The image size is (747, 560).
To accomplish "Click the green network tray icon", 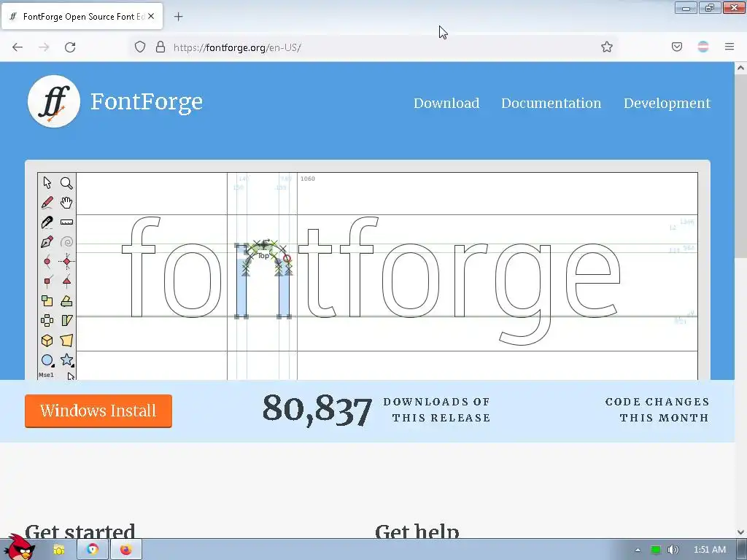I will point(656,550).
